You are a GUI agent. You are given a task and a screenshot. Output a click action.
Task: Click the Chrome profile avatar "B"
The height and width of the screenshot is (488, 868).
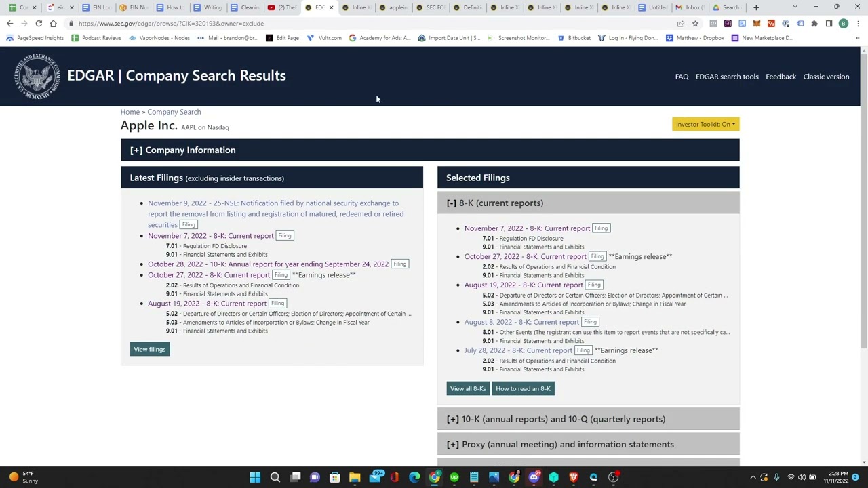coord(843,23)
